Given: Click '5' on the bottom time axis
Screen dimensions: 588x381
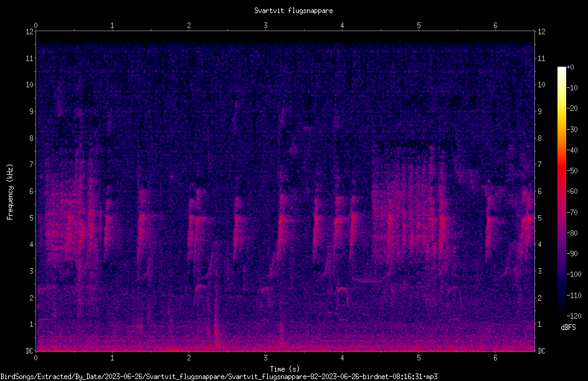Looking at the screenshot, I should [419, 358].
